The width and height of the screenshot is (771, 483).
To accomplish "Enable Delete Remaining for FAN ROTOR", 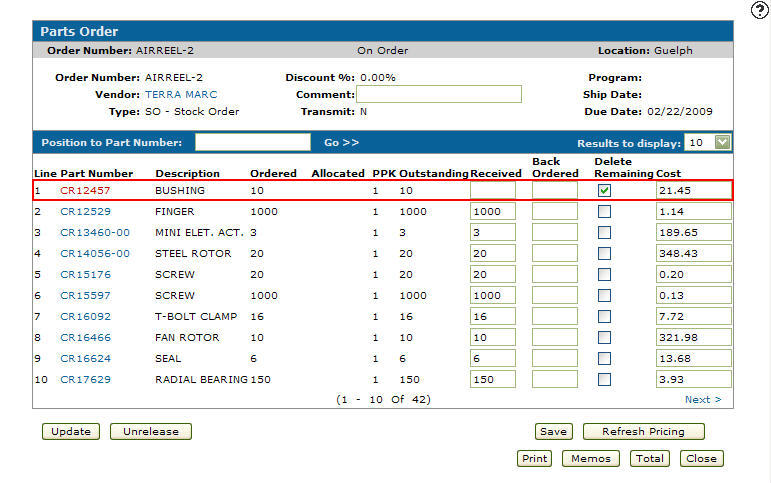I will coord(604,337).
